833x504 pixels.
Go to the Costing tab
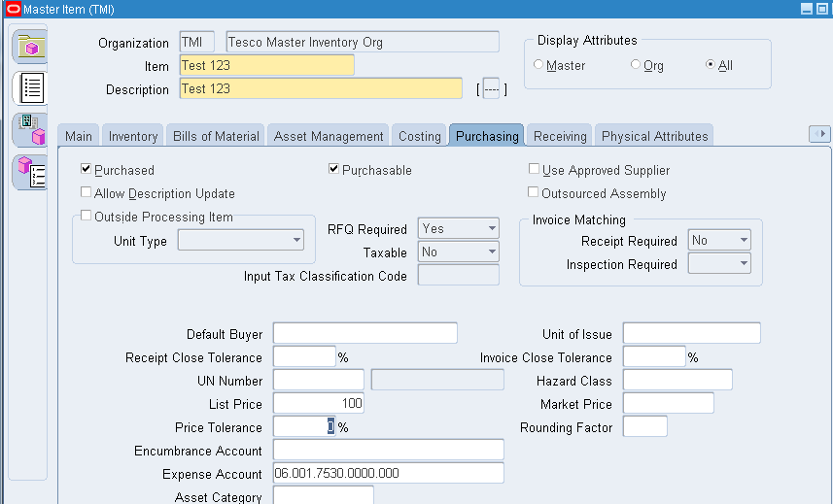click(420, 136)
